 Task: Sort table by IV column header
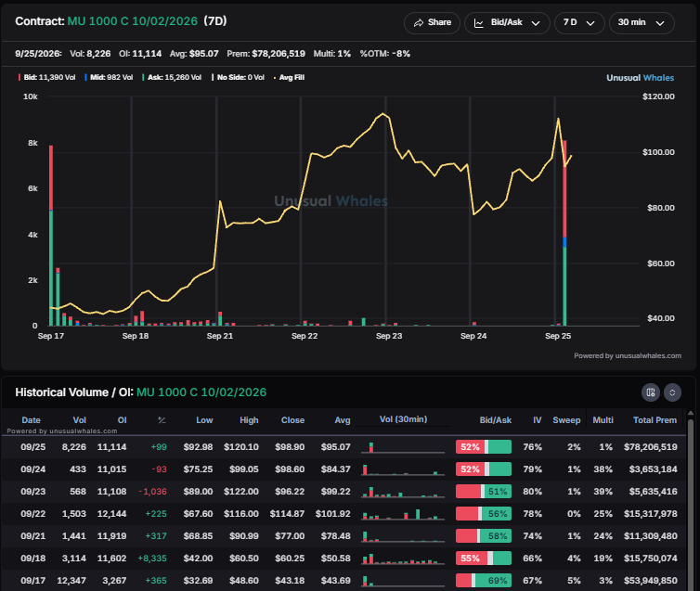tap(537, 419)
